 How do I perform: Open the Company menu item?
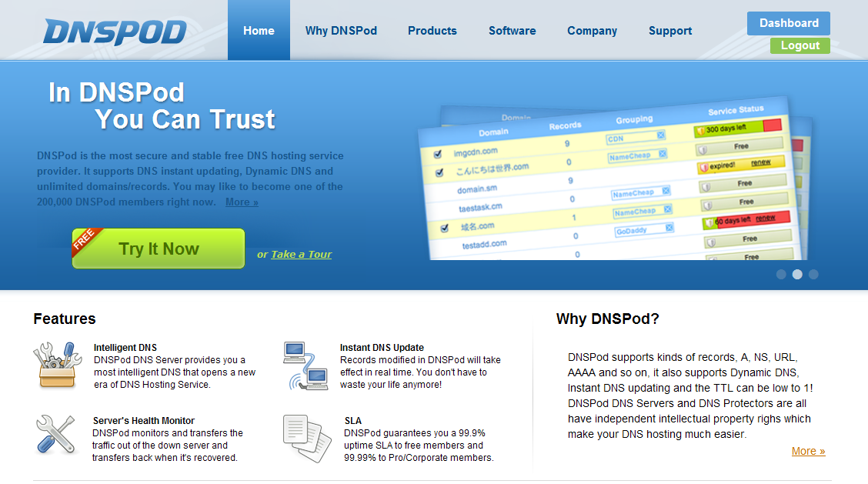pyautogui.click(x=592, y=31)
